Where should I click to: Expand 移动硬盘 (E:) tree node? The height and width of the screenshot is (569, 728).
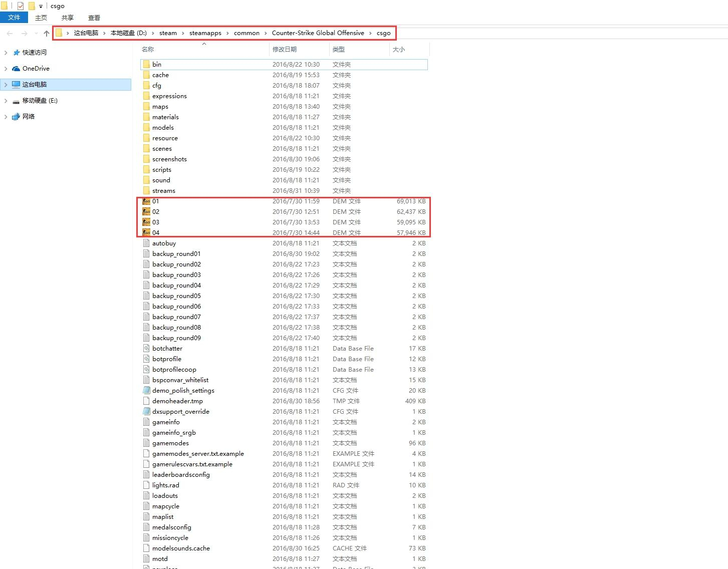pos(6,101)
